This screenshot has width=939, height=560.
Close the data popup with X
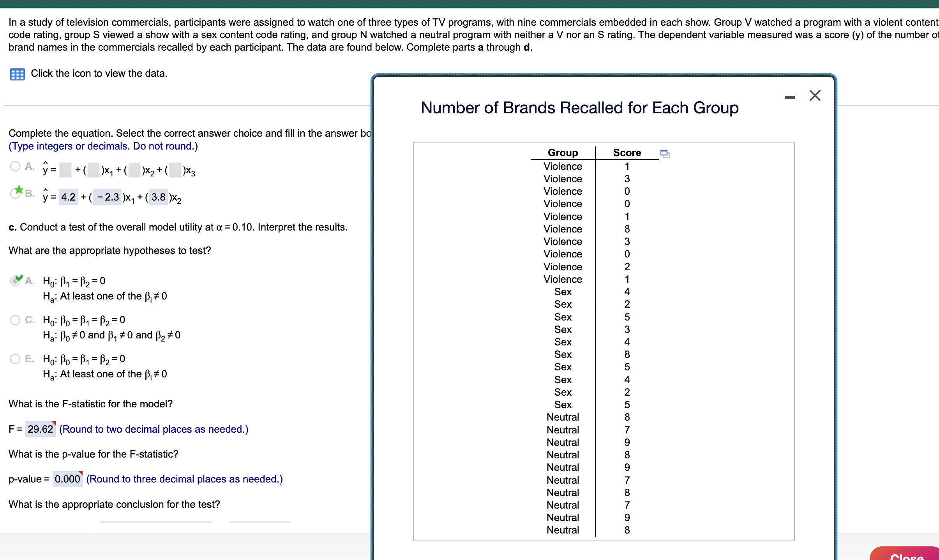coord(815,96)
